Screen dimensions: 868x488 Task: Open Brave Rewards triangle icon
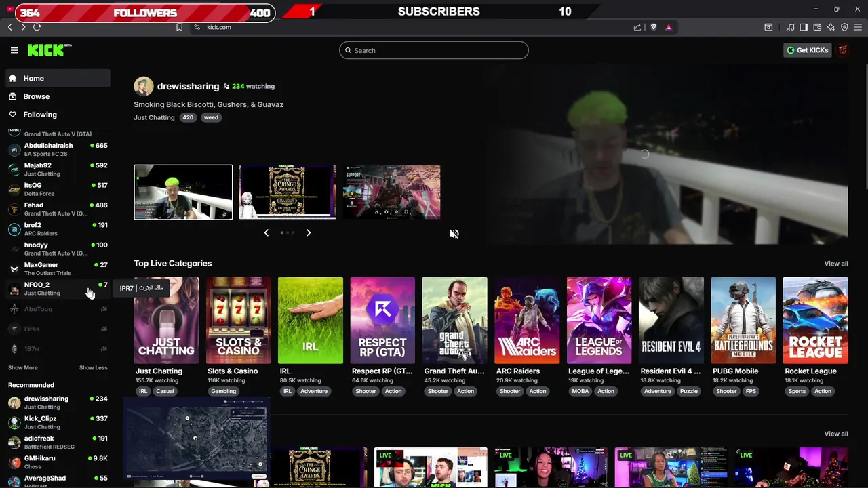(x=669, y=27)
